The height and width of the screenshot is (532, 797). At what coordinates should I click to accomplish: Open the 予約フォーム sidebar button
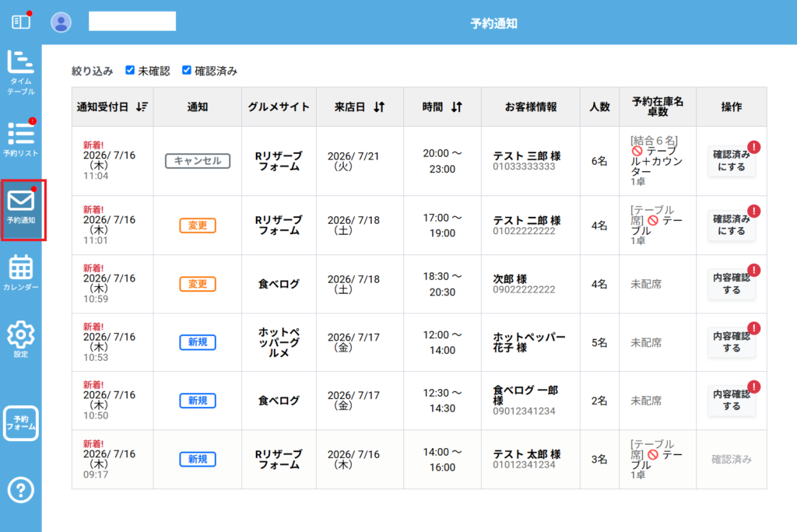(21, 423)
